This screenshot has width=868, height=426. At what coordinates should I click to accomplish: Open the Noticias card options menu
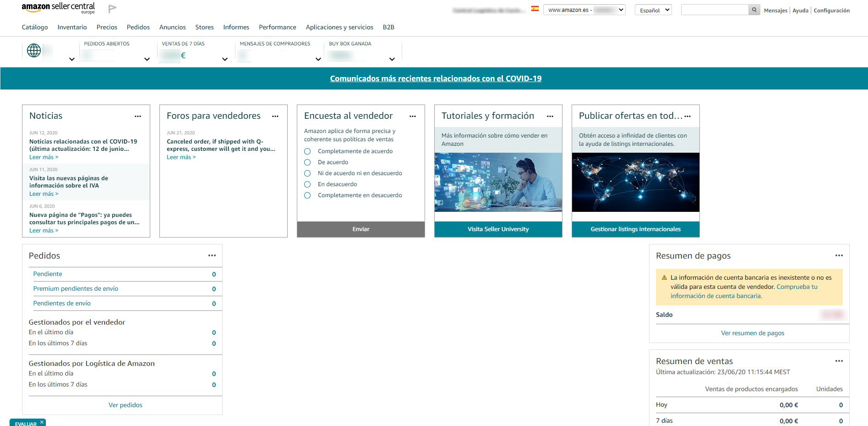coord(138,116)
